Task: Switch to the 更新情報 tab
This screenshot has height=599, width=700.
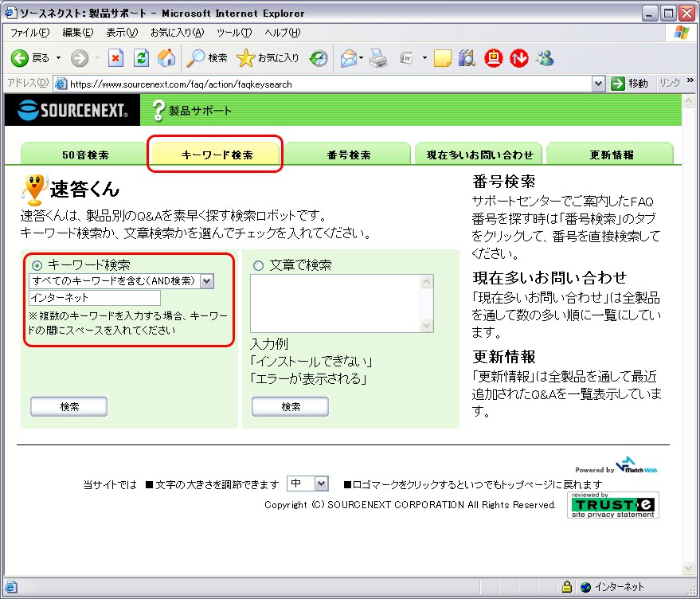Action: coord(610,154)
